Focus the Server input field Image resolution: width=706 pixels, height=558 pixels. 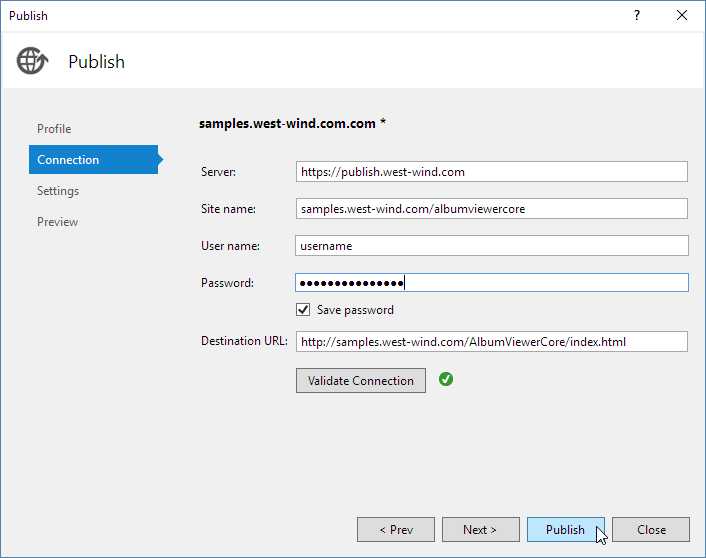pyautogui.click(x=492, y=172)
